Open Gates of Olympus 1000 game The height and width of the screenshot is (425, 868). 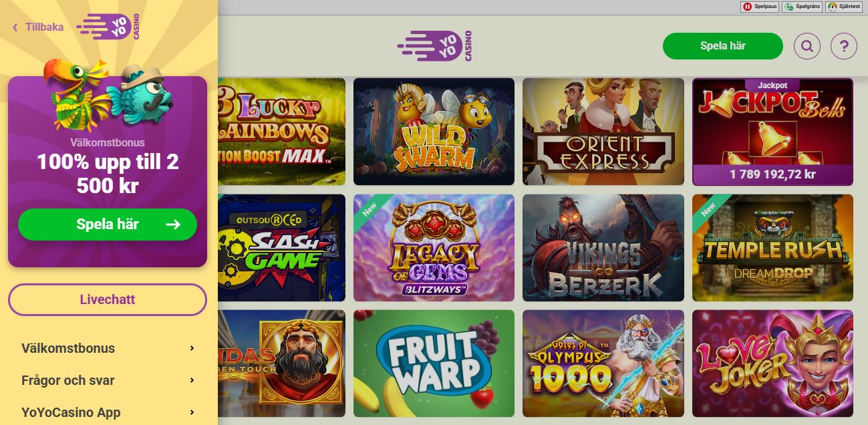point(603,364)
